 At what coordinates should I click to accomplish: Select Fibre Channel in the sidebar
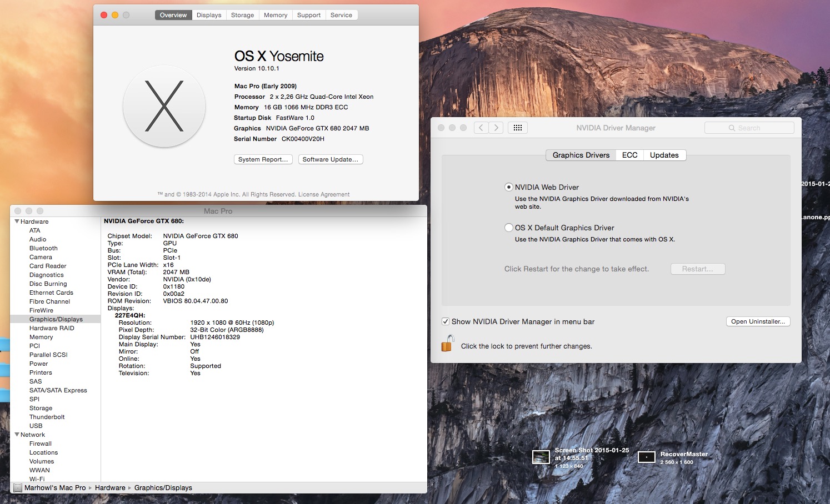(x=49, y=301)
